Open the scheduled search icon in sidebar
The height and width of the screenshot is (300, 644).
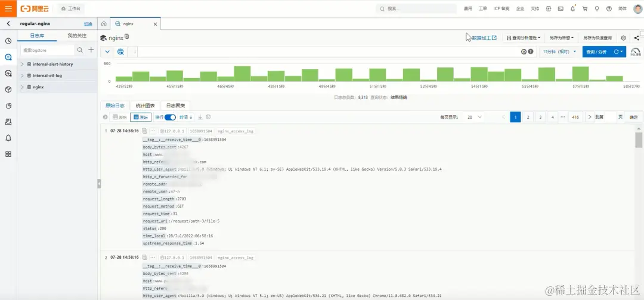pyautogui.click(x=8, y=73)
